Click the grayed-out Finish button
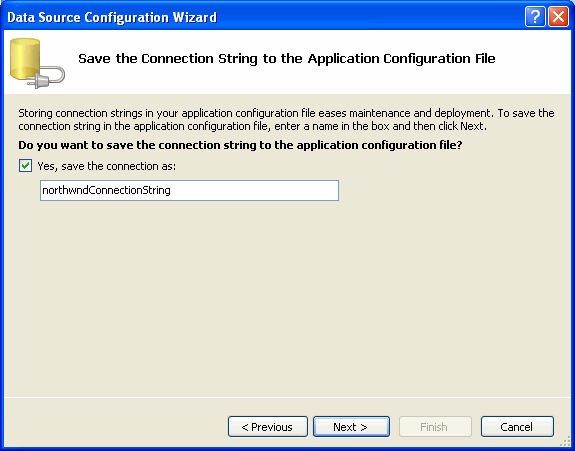This screenshot has width=575, height=451. pos(435,426)
